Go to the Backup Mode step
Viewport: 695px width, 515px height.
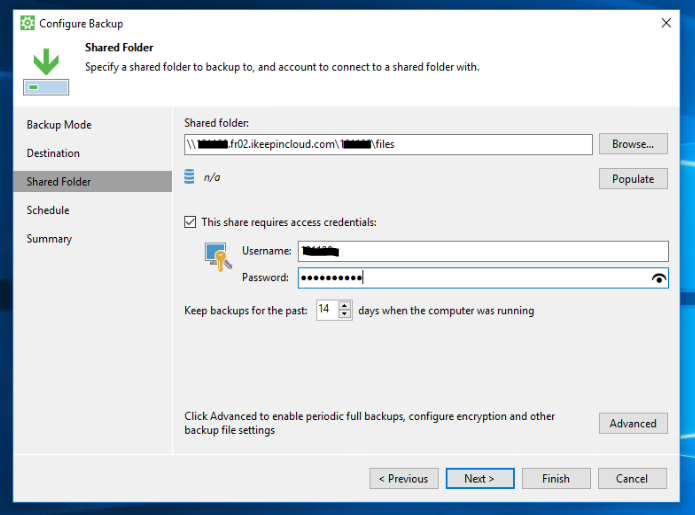pos(59,125)
